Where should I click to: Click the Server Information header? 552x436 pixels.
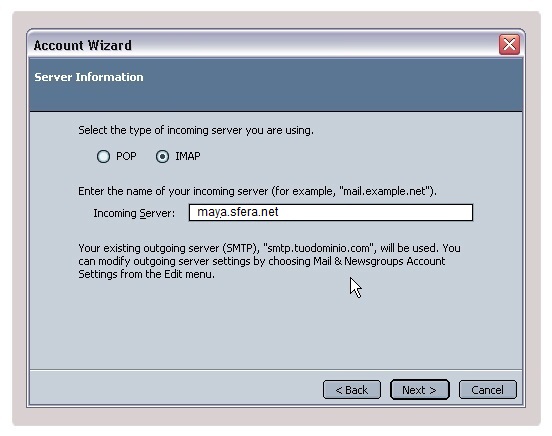click(x=89, y=77)
